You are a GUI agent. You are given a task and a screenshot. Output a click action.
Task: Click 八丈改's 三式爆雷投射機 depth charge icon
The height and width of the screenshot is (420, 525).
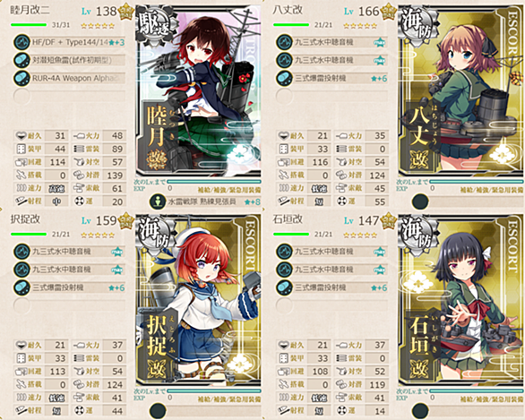[x=284, y=78]
